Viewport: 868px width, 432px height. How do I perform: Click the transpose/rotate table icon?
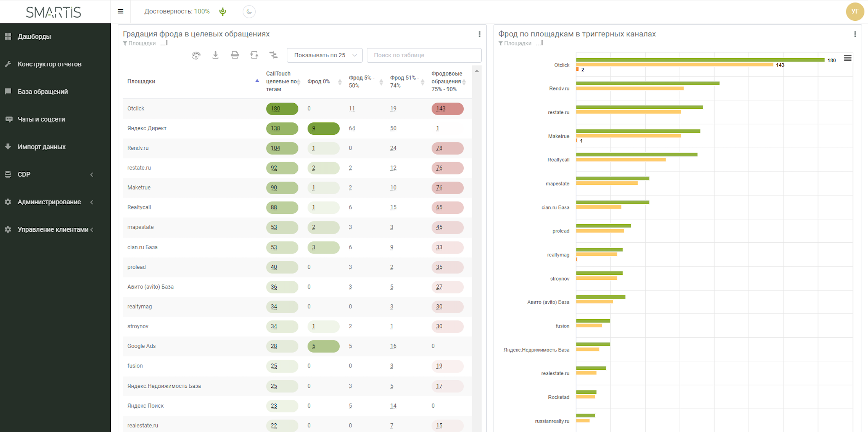254,55
